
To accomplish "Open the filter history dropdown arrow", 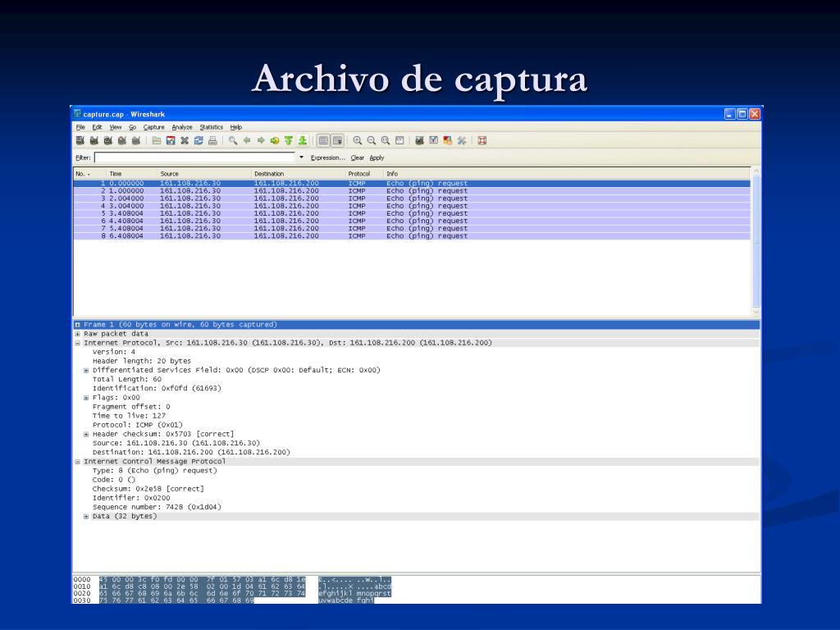I will (301, 157).
